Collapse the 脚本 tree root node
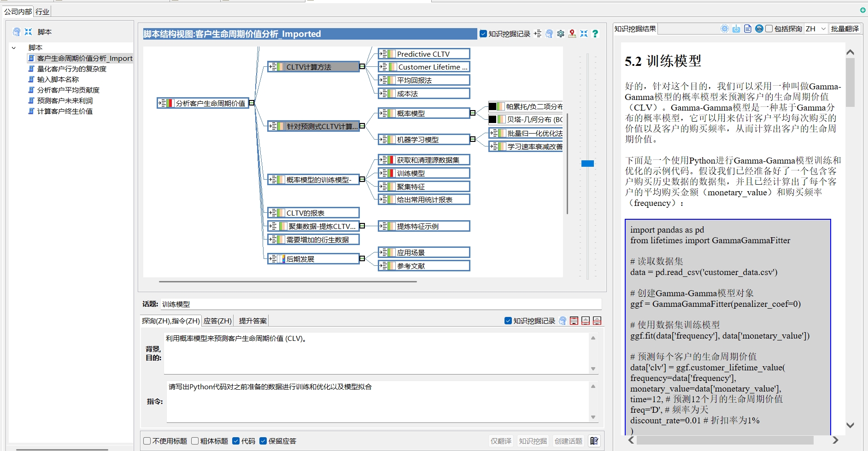The image size is (868, 451). pyautogui.click(x=14, y=47)
